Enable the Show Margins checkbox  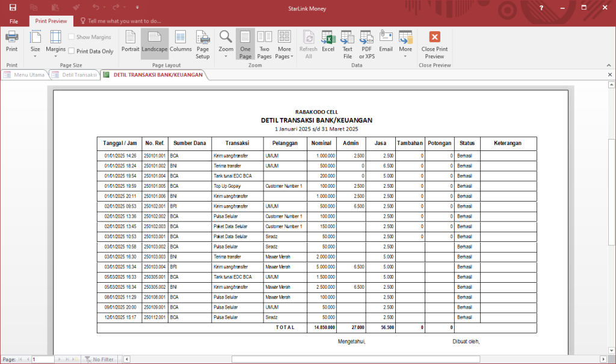pyautogui.click(x=72, y=37)
